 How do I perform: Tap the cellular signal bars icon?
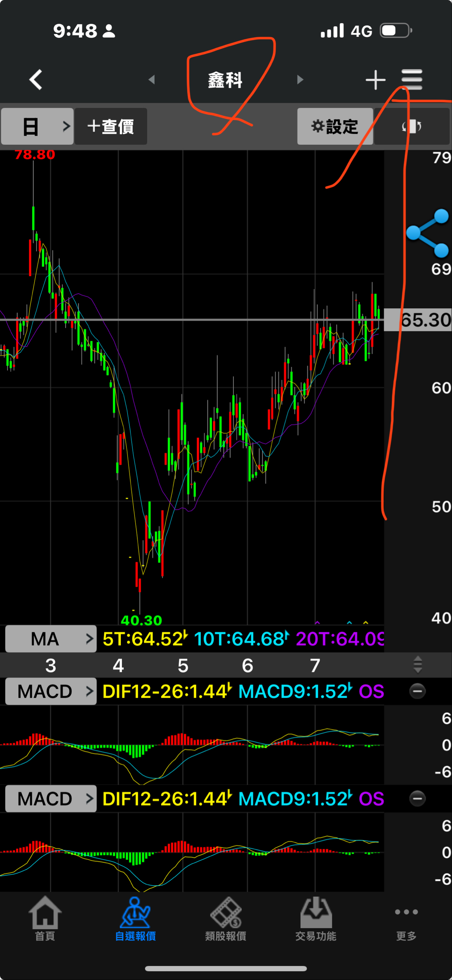[332, 31]
